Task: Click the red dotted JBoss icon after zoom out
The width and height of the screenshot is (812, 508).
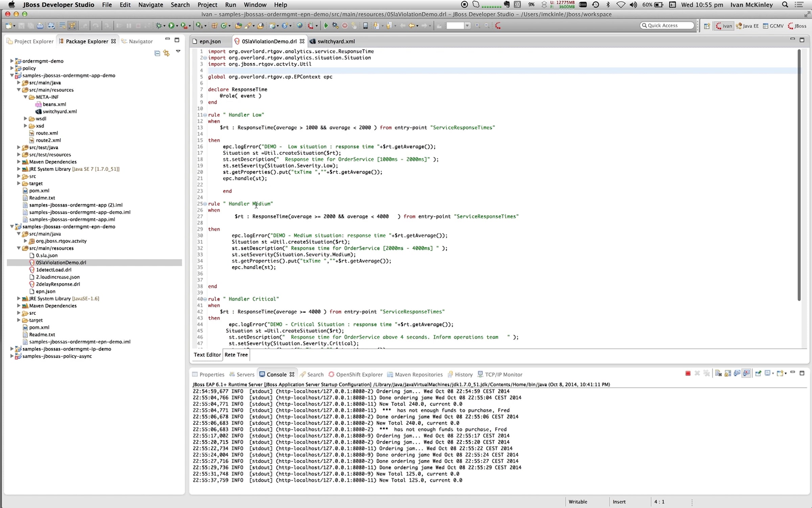Action: coord(498,26)
